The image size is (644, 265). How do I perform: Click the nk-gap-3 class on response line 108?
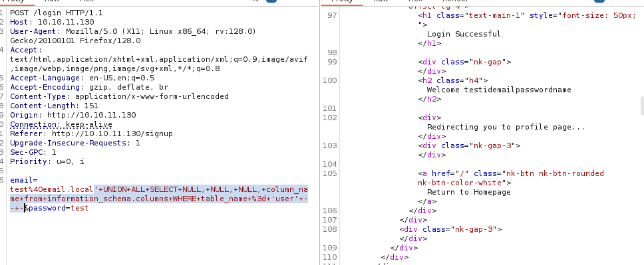coord(474,229)
